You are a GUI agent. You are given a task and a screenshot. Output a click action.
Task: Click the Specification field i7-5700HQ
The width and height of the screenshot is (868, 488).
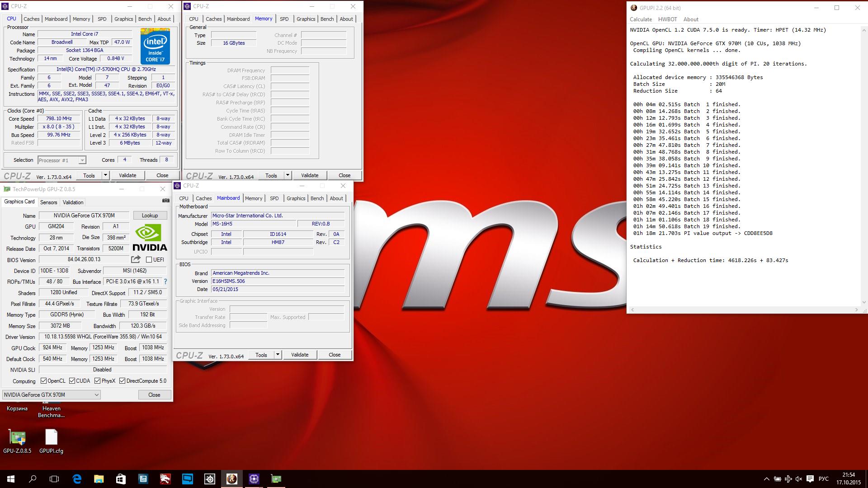coord(106,69)
